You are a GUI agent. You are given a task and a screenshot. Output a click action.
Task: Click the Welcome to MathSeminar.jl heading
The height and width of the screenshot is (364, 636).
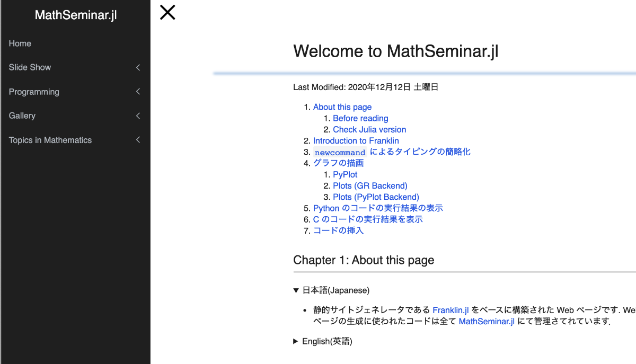[395, 51]
